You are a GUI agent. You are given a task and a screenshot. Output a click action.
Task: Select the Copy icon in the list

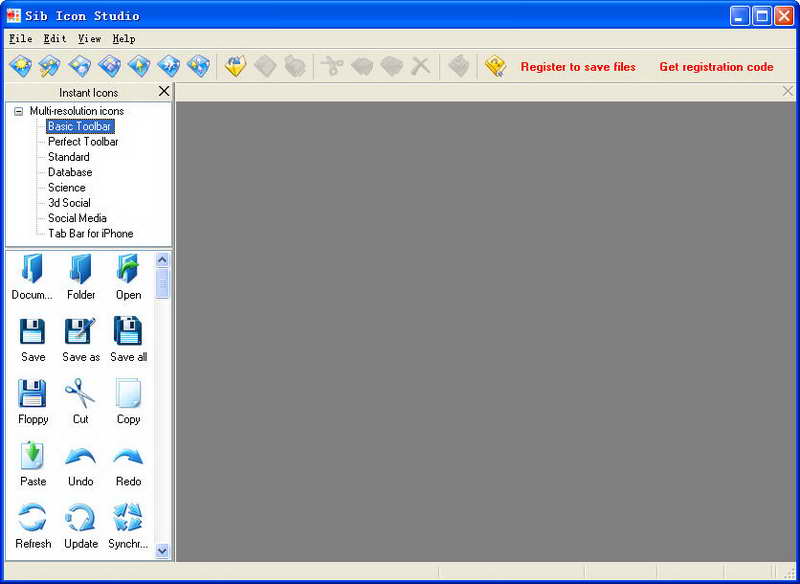tap(128, 402)
